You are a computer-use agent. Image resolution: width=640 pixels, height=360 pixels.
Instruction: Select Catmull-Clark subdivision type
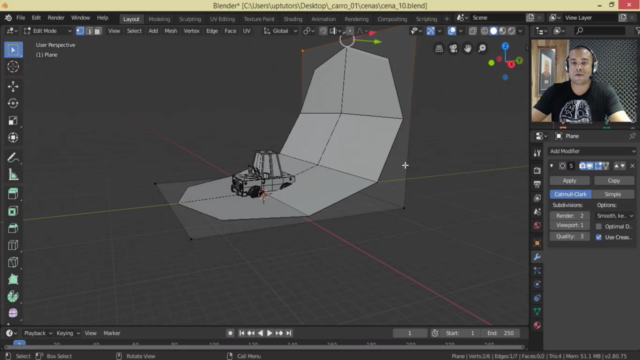(x=570, y=194)
